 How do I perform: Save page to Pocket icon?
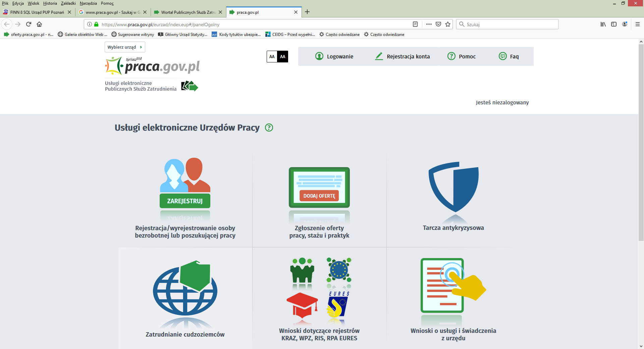438,24
